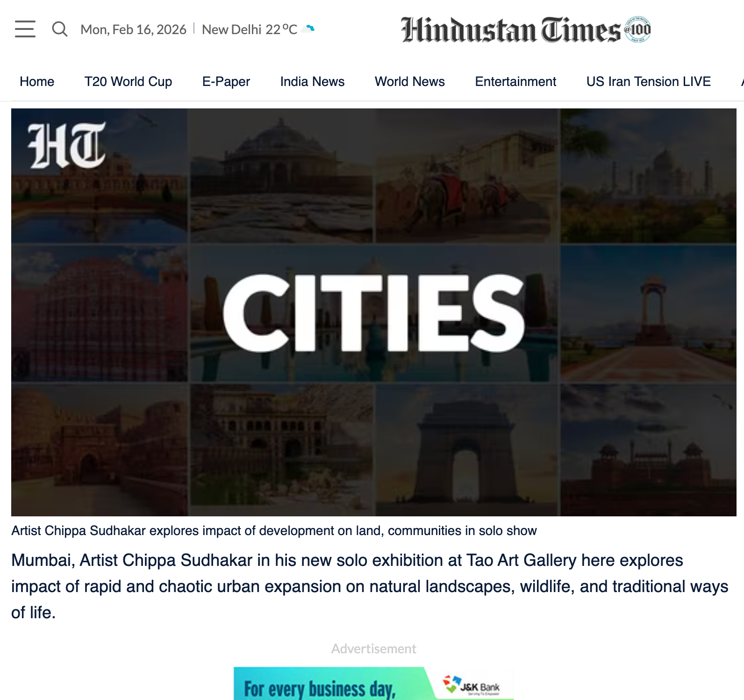
Task: Click the CITIES feature image
Action: (x=373, y=312)
